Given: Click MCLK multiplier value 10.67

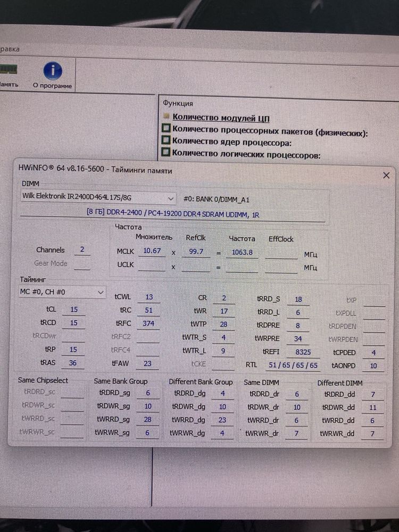Looking at the screenshot, I should tap(152, 251).
